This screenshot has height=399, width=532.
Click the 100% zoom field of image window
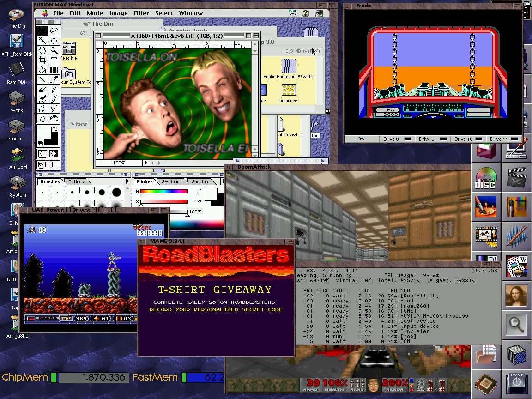click(119, 163)
